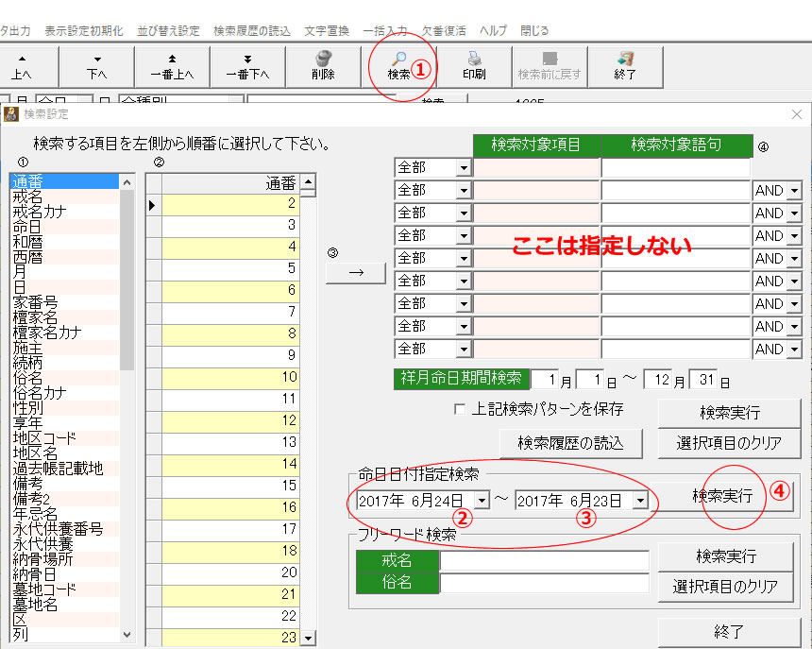Select 墓地名 in the item list

point(63,605)
